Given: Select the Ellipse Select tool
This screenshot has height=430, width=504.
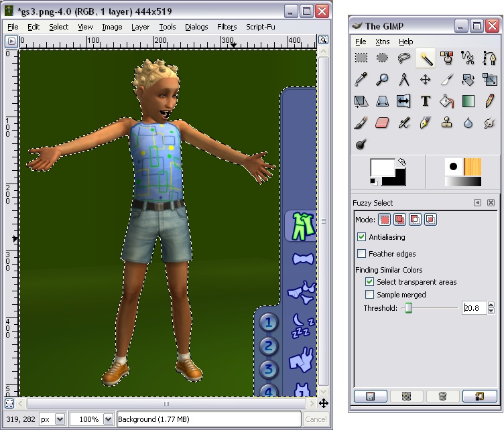Looking at the screenshot, I should [x=383, y=58].
